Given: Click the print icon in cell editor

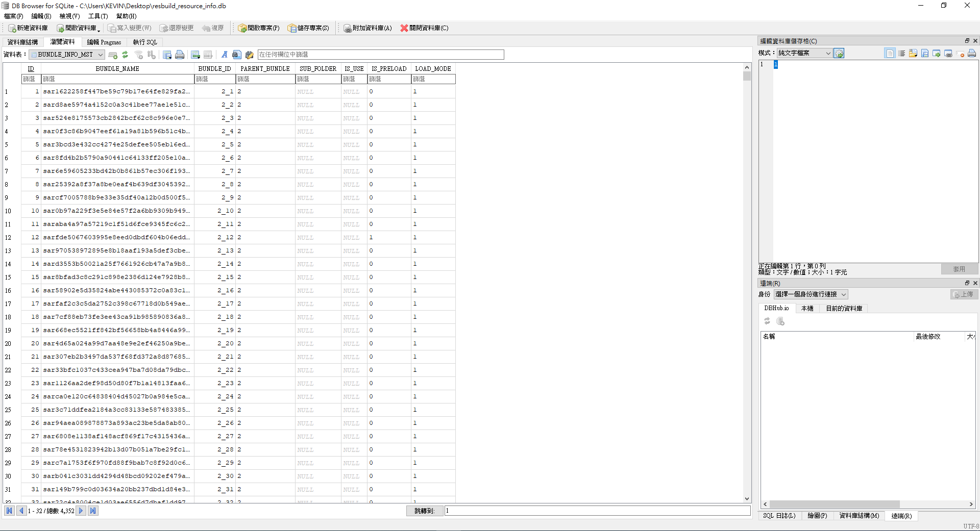Looking at the screenshot, I should (972, 53).
